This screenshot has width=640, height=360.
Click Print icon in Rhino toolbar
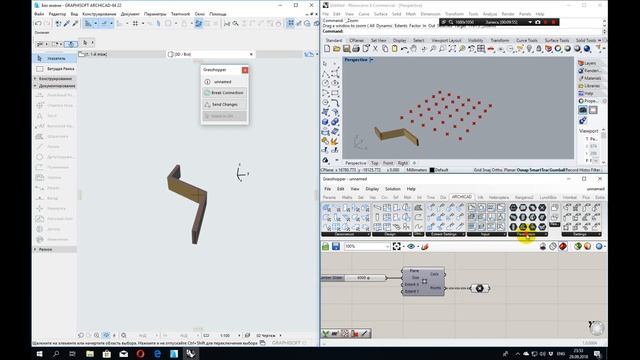356,49
